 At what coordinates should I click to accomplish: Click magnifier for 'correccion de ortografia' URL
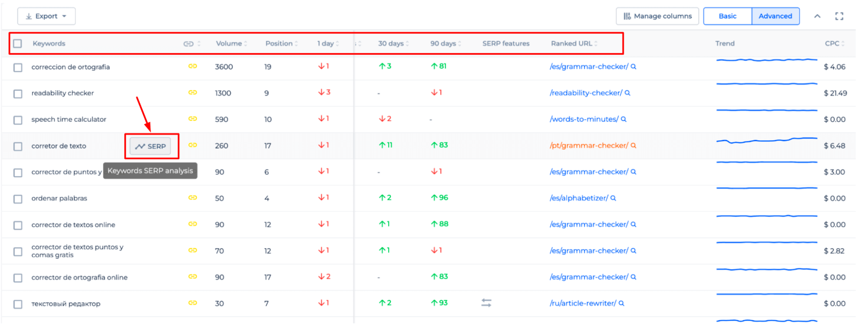634,66
